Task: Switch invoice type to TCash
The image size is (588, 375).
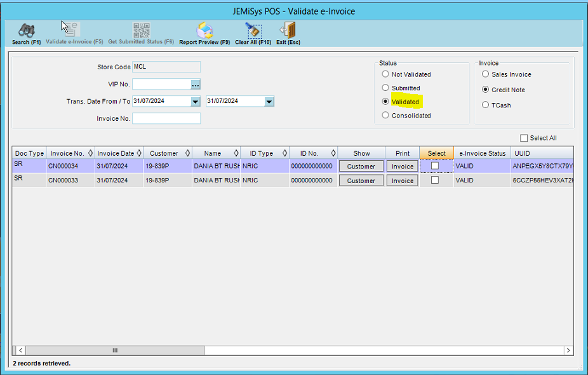Action: [485, 104]
